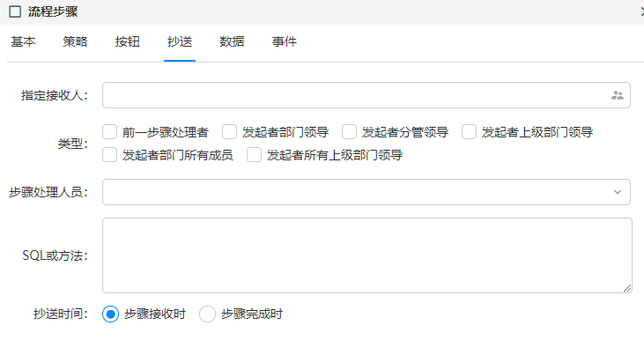Close the 流程步骤 dialog
Viewport: 644px width, 340px height.
point(642,11)
